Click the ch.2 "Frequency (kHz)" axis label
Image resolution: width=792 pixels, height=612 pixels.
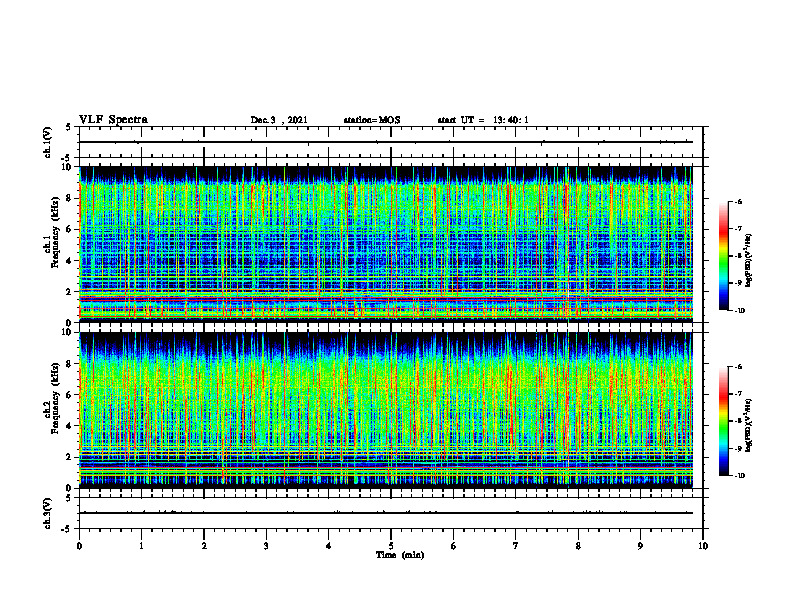point(55,398)
